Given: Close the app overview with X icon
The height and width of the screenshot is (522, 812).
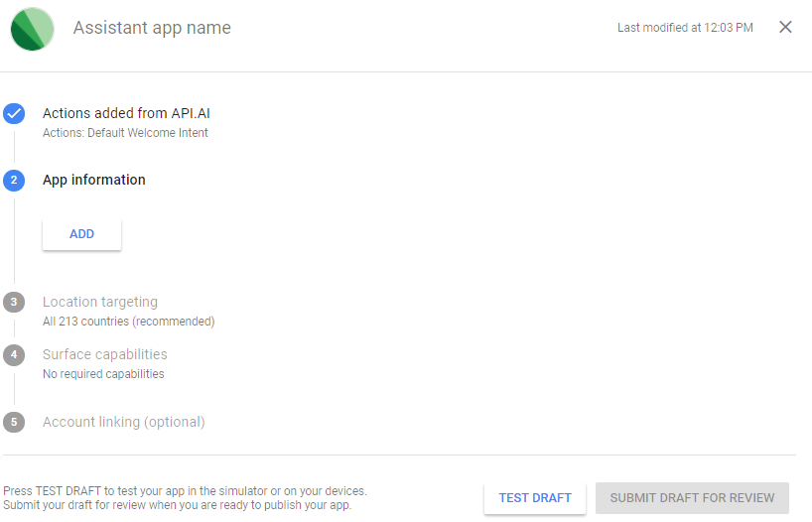Looking at the screenshot, I should [x=785, y=27].
